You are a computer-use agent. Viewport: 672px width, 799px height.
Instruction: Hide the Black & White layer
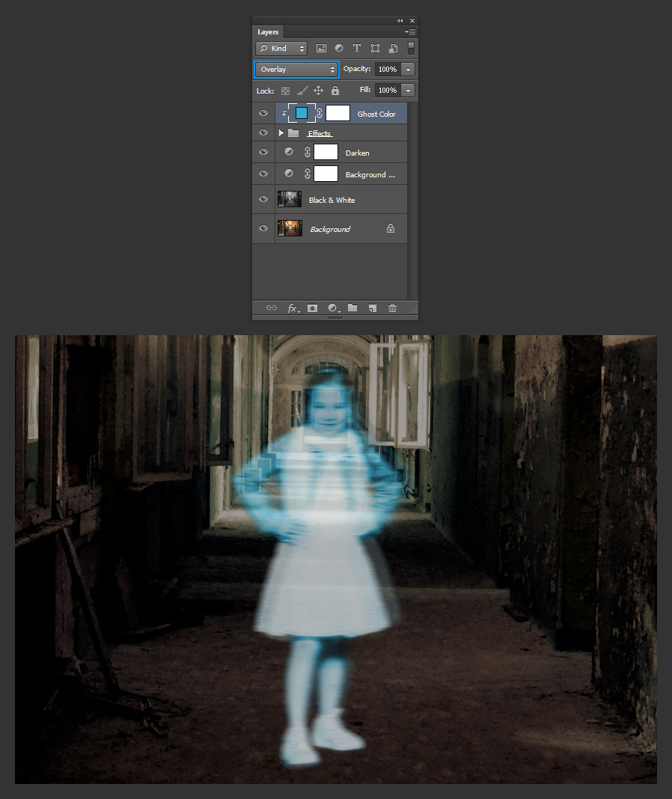pos(263,199)
